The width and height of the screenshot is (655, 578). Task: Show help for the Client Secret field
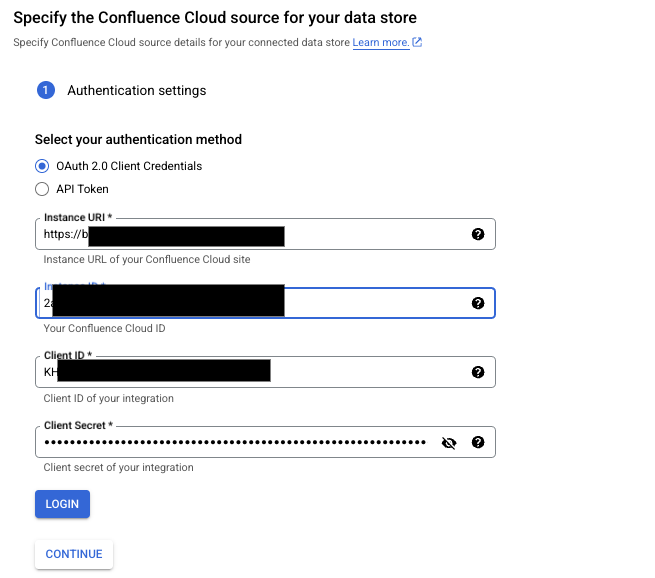pyautogui.click(x=477, y=442)
